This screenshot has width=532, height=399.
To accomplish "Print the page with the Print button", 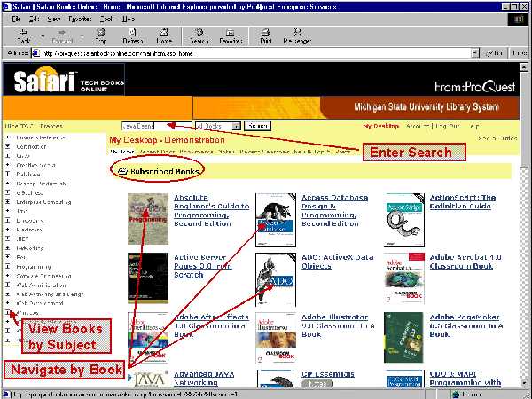I will click(x=266, y=36).
